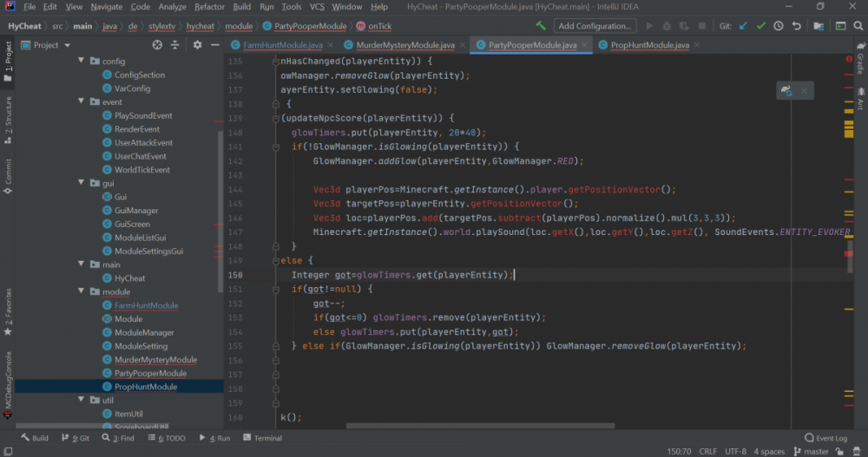The height and width of the screenshot is (457, 868).
Task: Open the 4: Run tool window button
Action: tap(214, 438)
